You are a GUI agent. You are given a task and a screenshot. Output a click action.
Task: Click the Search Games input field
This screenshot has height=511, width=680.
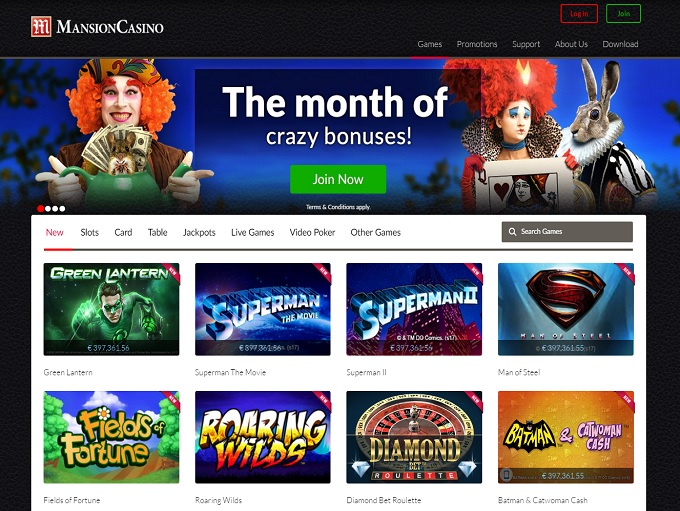tap(567, 232)
